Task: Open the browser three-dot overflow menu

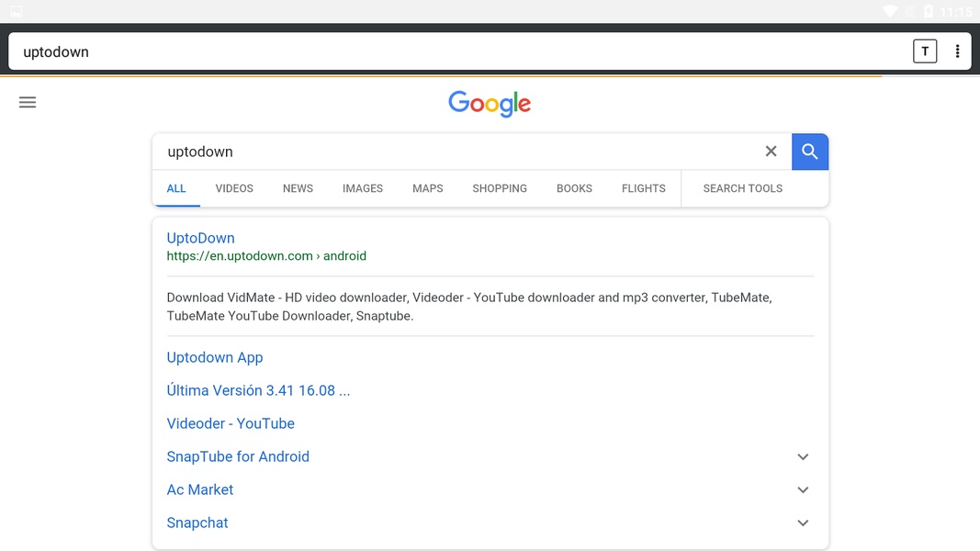Action: point(957,51)
